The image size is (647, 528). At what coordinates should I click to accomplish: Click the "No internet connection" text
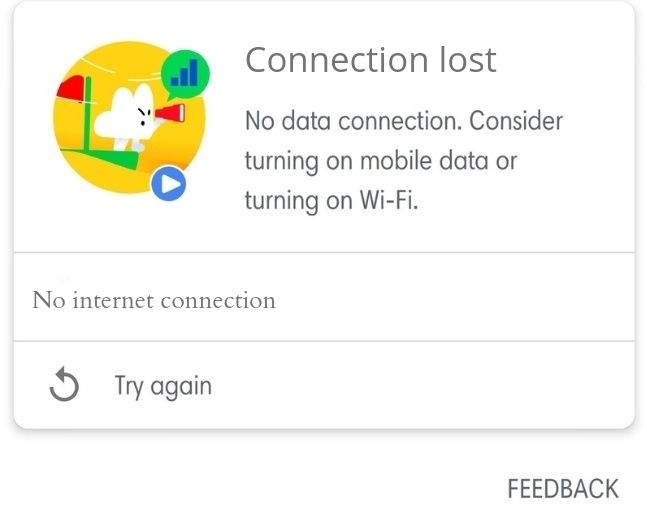[x=154, y=300]
